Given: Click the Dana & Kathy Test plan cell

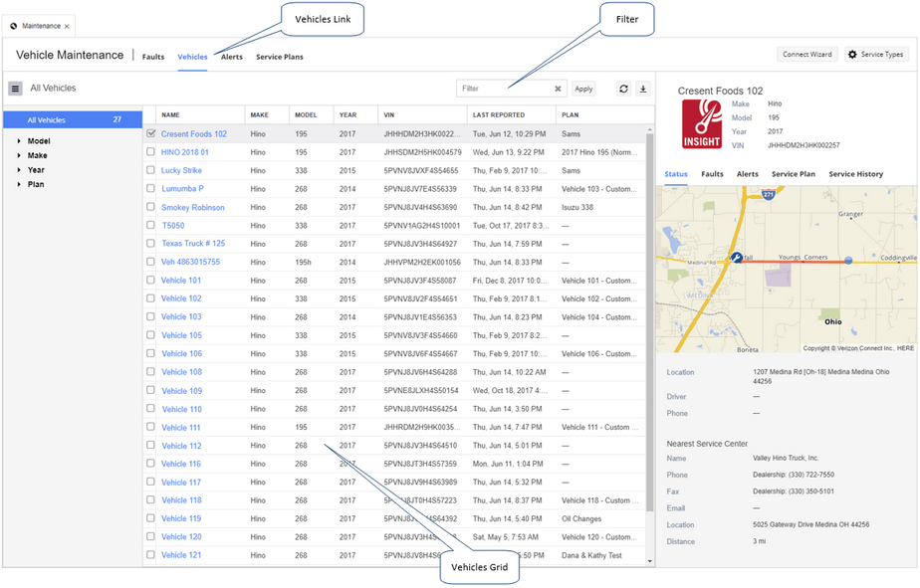Looking at the screenshot, I should coord(591,555).
